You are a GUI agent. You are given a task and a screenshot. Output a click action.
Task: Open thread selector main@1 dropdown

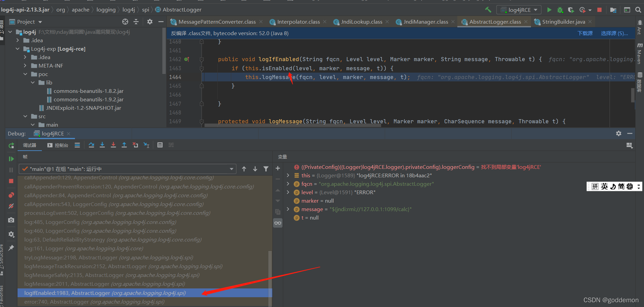127,169
